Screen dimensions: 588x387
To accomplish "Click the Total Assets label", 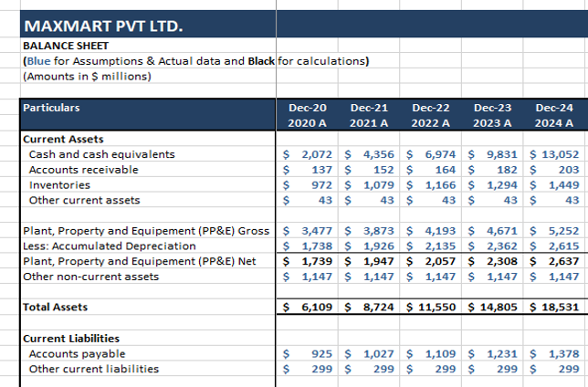I will coord(55,307).
